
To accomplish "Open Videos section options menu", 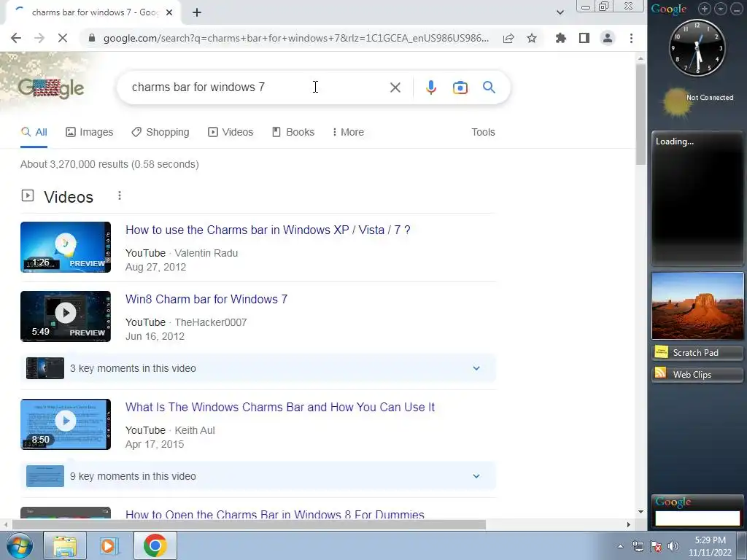I will click(x=120, y=195).
